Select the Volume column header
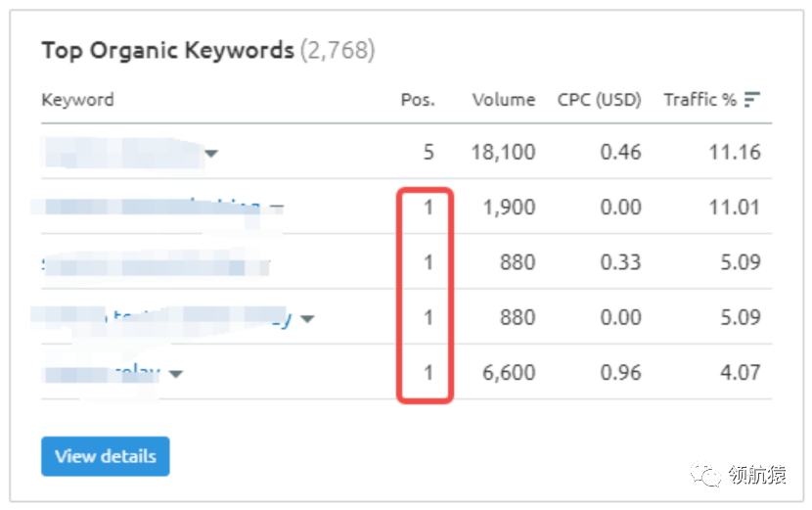Viewport: 812px width, 510px height. (503, 100)
